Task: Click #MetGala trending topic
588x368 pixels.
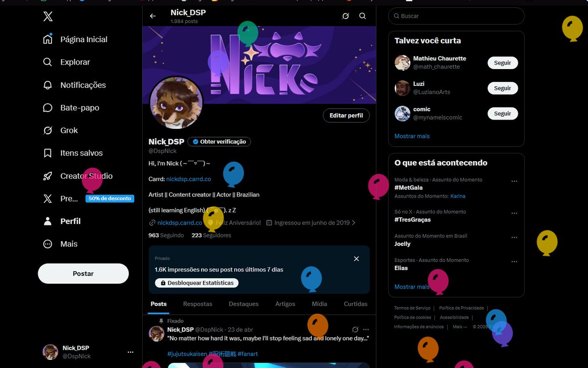Action: [x=408, y=188]
